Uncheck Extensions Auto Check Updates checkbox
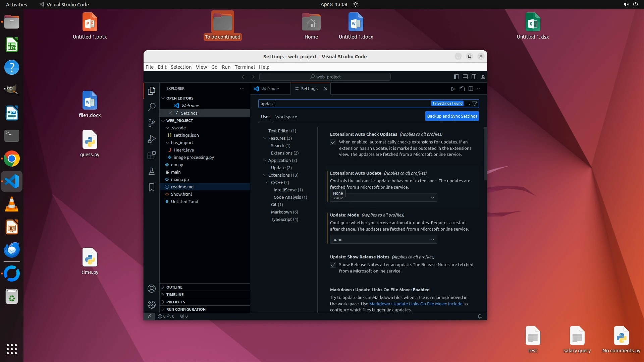 333,142
